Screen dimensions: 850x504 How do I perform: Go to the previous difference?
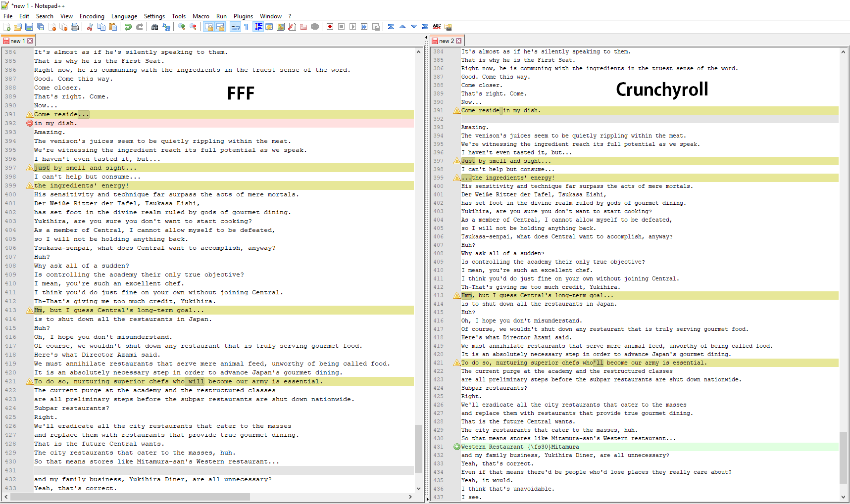point(402,27)
